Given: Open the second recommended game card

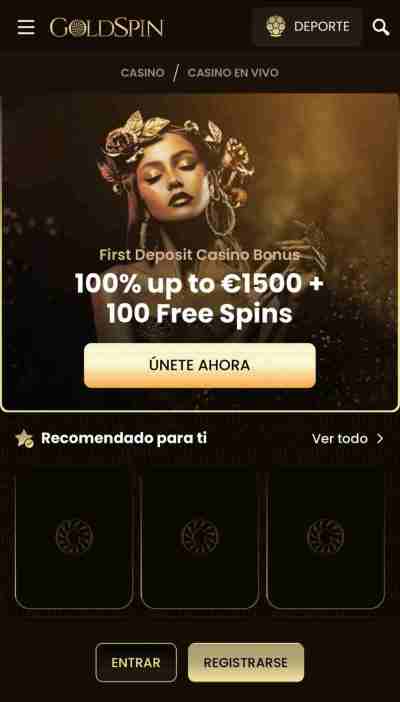Looking at the screenshot, I should 200,536.
